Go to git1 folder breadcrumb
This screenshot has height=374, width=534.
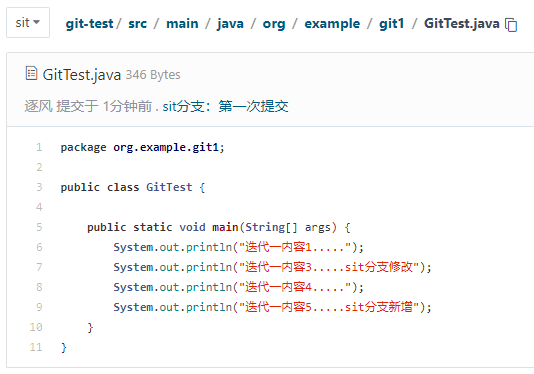point(392,24)
